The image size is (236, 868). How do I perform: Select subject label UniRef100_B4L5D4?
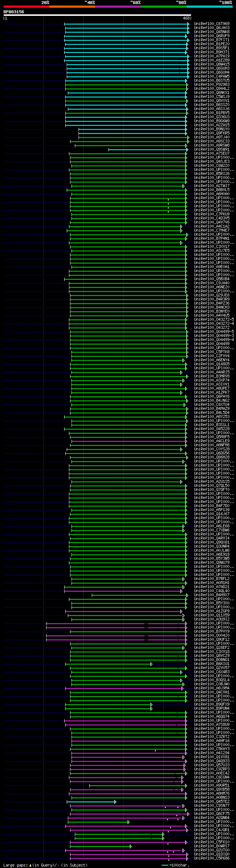(x=212, y=412)
